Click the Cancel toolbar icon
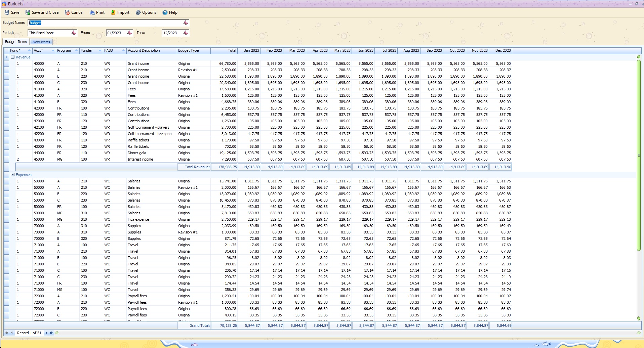This screenshot has width=644, height=348. (x=74, y=12)
